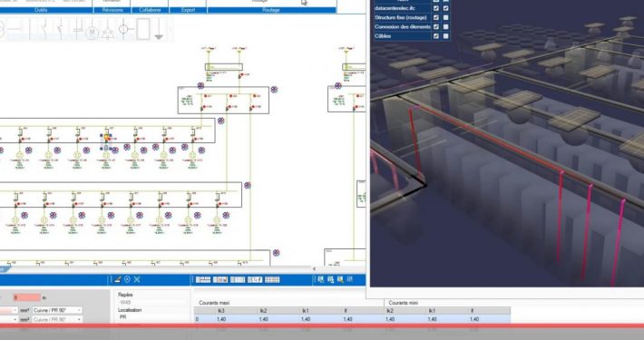Click the location pin icon in the blue toolbar
The width and height of the screenshot is (644, 340).
pyautogui.click(x=127, y=279)
